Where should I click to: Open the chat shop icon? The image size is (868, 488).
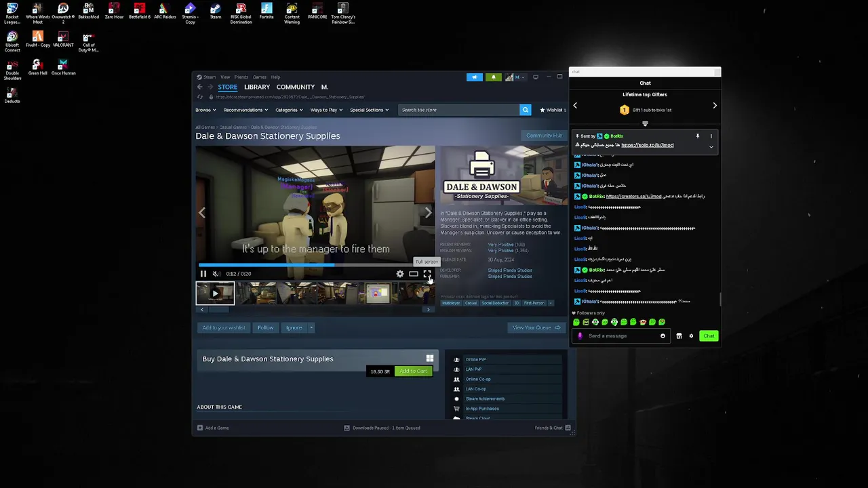point(679,336)
